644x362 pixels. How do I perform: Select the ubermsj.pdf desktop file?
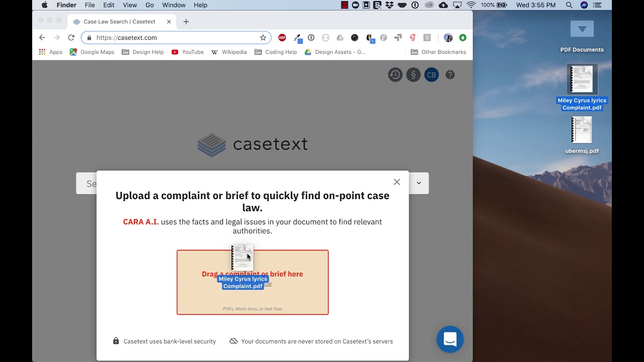582,135
